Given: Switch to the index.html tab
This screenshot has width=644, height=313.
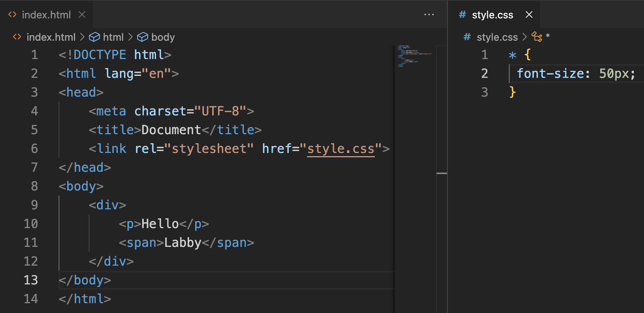Looking at the screenshot, I should (x=46, y=15).
